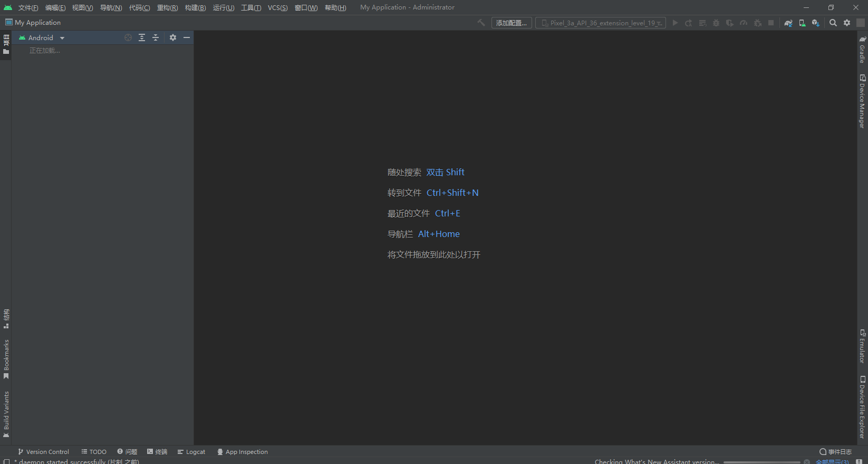Screen dimensions: 868x464
Task: Click the background task progress bar
Action: click(761, 462)
